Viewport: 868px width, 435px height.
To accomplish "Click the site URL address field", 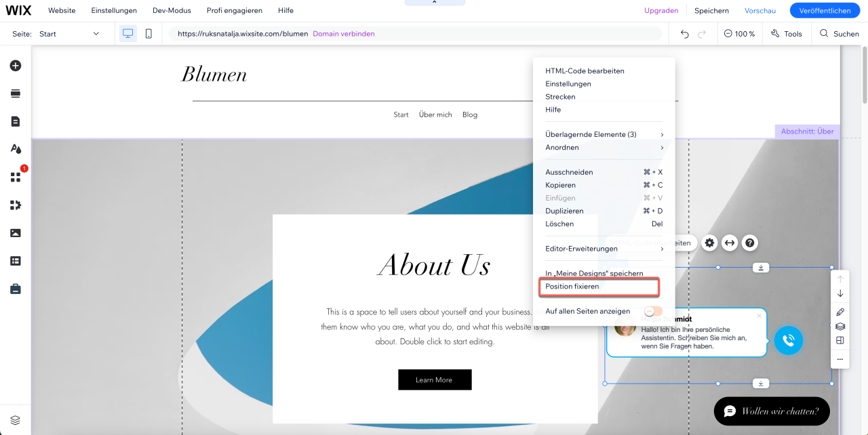I will [415, 33].
